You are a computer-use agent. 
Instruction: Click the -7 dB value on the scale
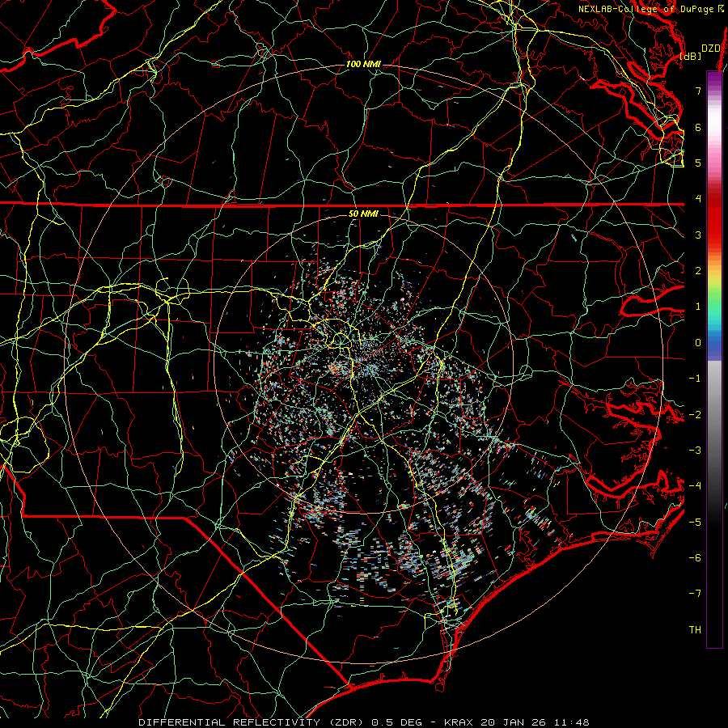[x=695, y=594]
